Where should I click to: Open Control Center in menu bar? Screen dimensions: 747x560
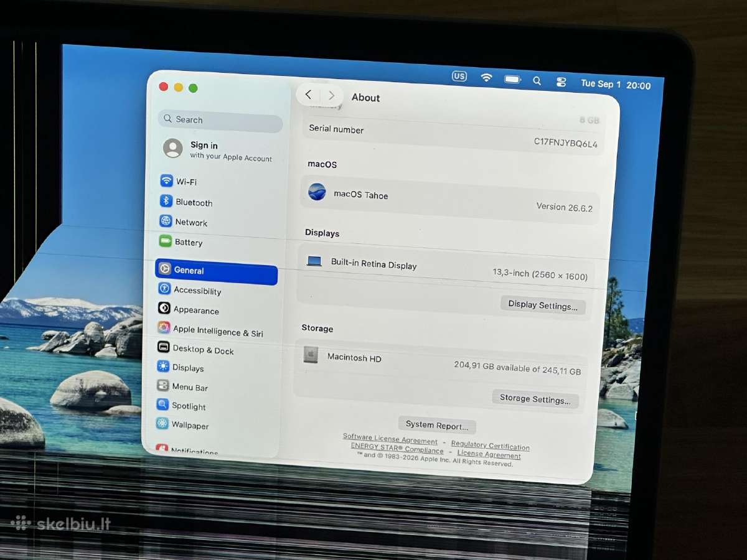coord(561,82)
